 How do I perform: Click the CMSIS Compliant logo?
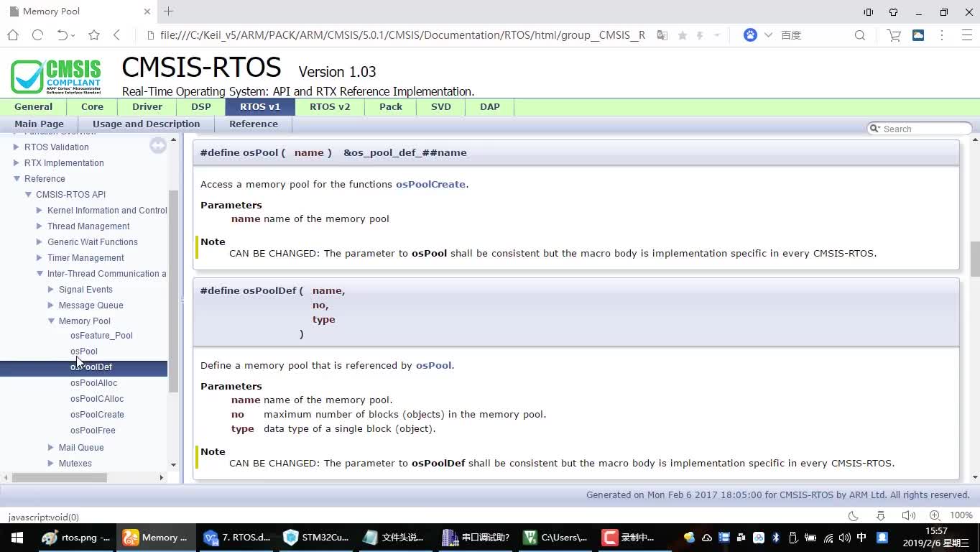[56, 76]
